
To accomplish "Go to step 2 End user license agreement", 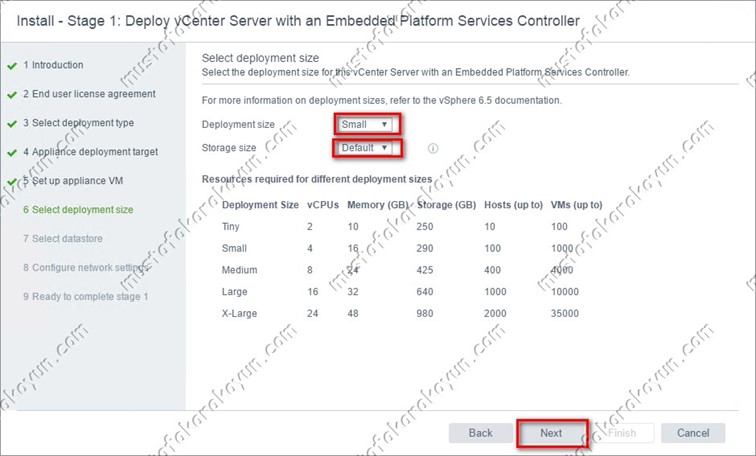I will [x=89, y=94].
